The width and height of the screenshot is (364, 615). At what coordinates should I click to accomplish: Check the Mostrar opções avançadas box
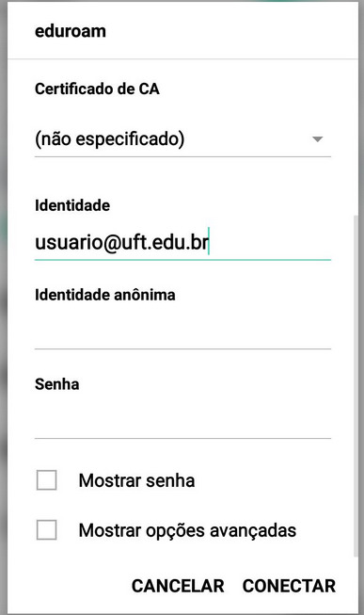click(47, 530)
